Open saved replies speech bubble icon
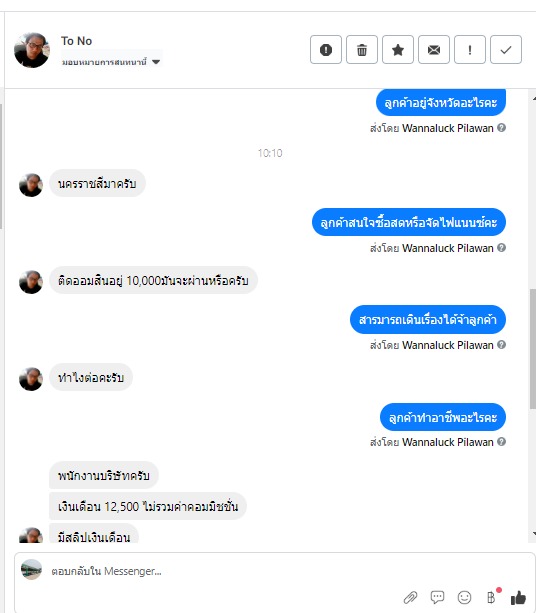536x613 pixels. tap(437, 597)
